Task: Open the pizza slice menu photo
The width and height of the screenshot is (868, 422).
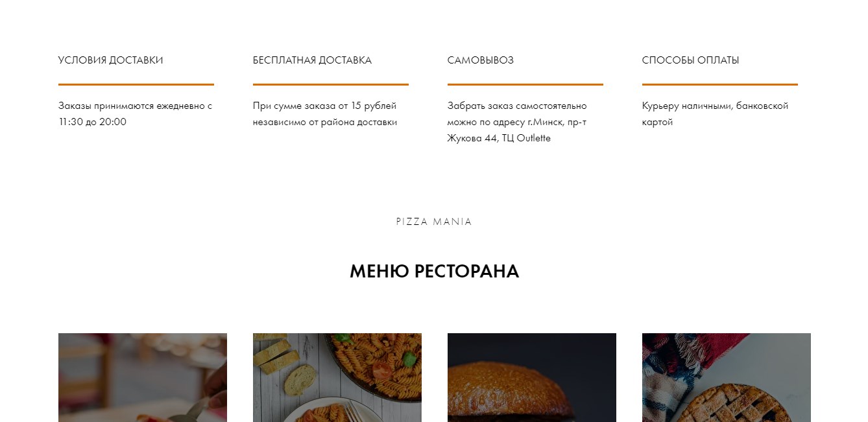Action: [x=143, y=377]
